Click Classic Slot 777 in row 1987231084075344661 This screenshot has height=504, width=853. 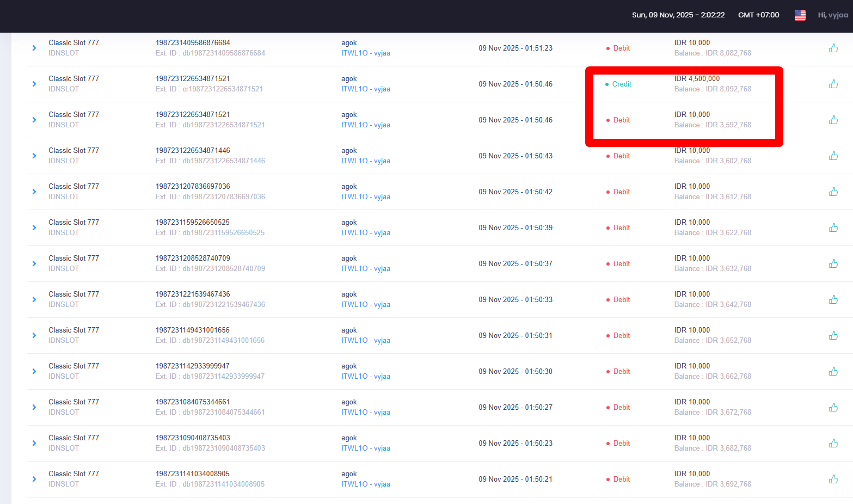tap(73, 402)
